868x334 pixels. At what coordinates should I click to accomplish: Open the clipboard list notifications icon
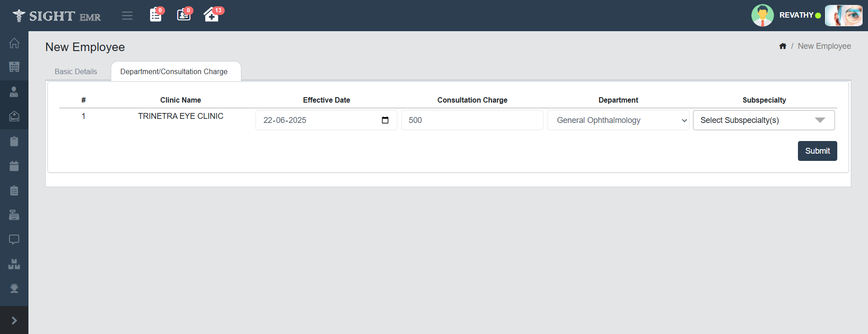tap(156, 15)
